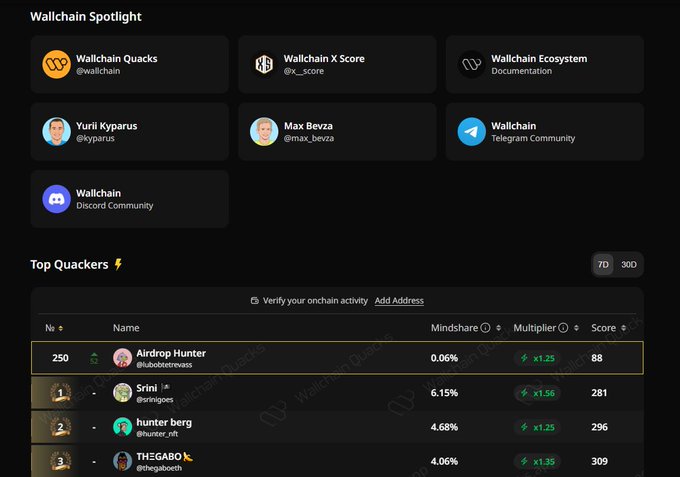Click the Airdrop Hunter avatar
This screenshot has width=680, height=477.
122,358
